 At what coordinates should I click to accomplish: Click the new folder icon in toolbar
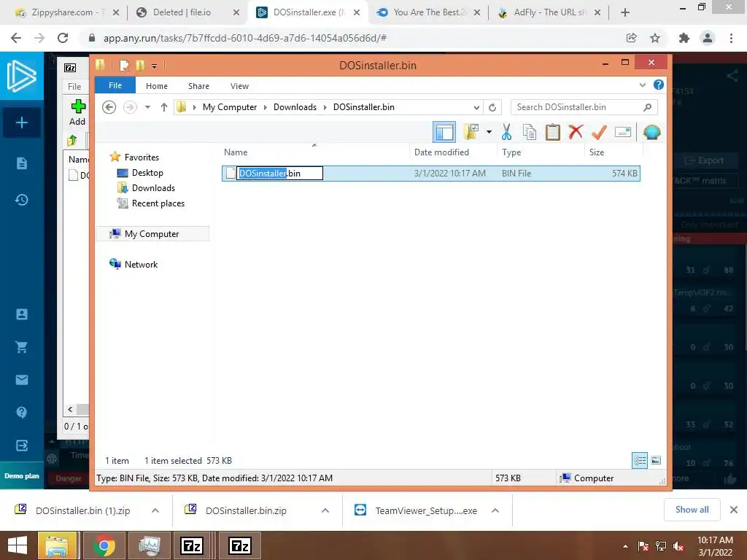[x=471, y=132]
